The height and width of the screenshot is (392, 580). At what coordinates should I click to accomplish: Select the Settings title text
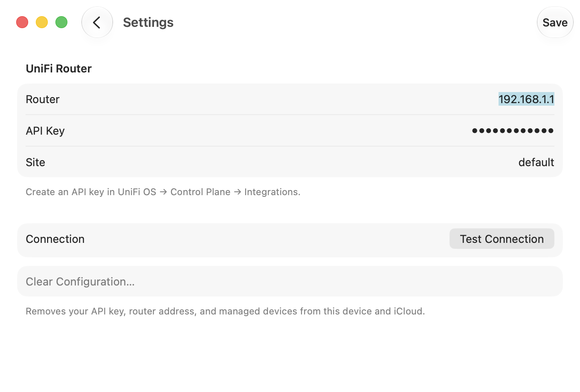(148, 22)
